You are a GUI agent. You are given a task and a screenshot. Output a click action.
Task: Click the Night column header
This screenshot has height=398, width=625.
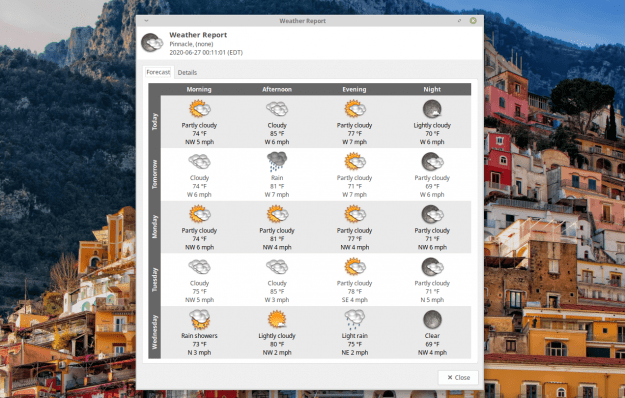(432, 89)
